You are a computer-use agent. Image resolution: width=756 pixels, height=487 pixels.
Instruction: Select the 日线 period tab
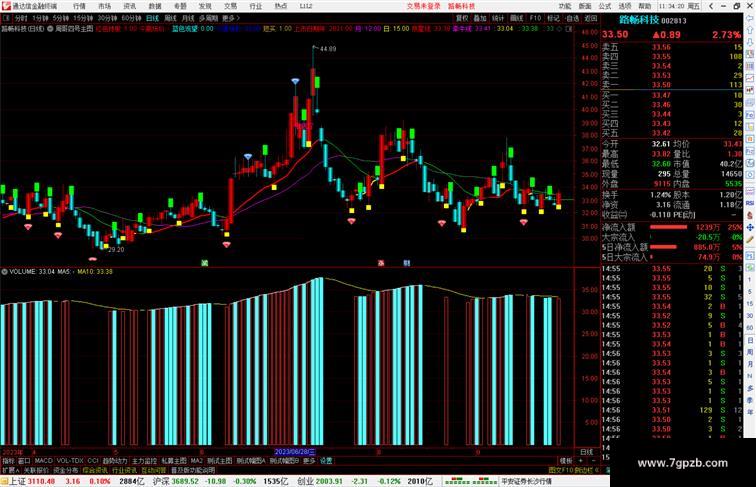tap(152, 18)
